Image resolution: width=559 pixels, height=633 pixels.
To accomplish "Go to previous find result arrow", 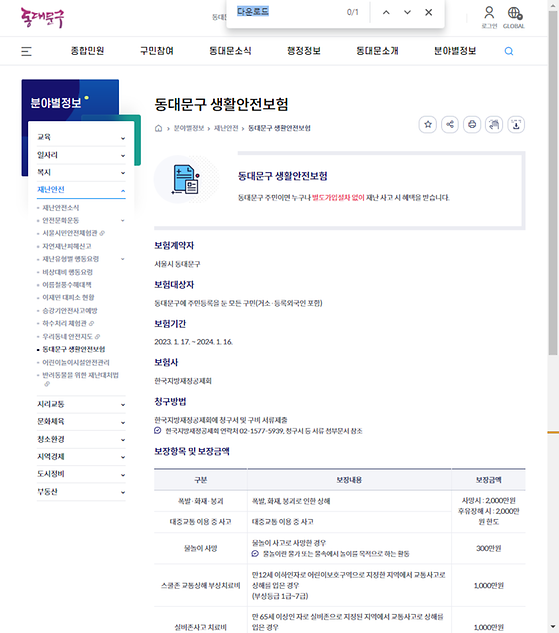I will 386,13.
